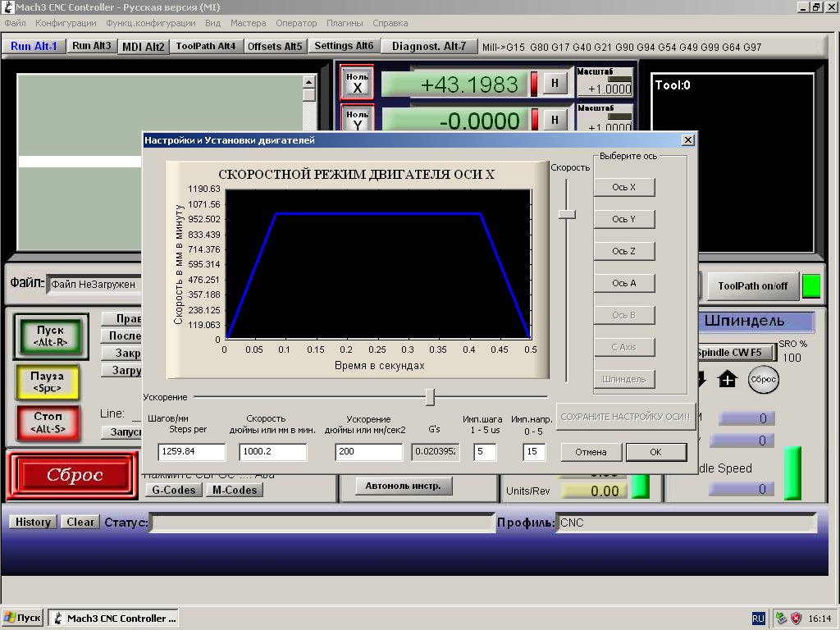This screenshot has height=630, width=840.
Task: Select Ось Z axis in motor tuning
Action: point(623,251)
